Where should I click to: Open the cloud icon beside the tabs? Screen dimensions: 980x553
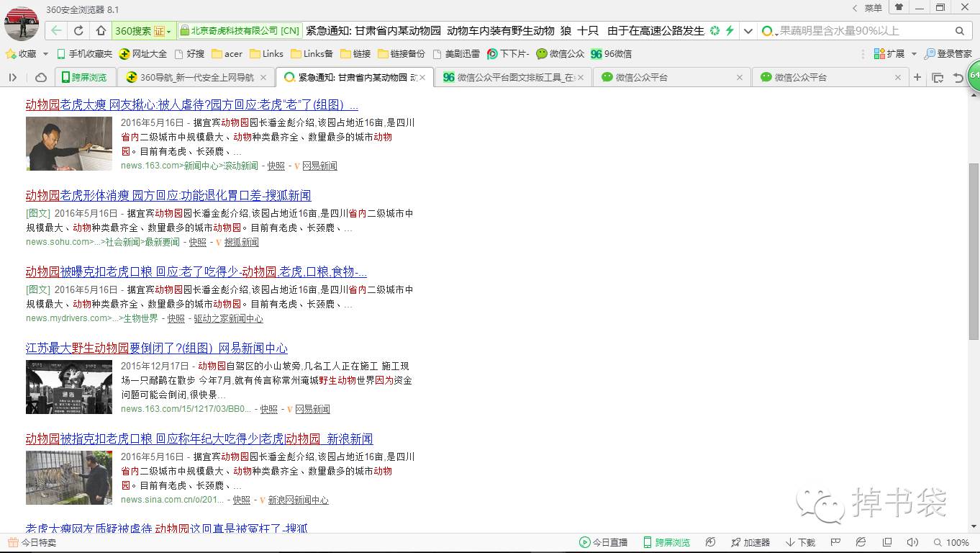pos(41,77)
